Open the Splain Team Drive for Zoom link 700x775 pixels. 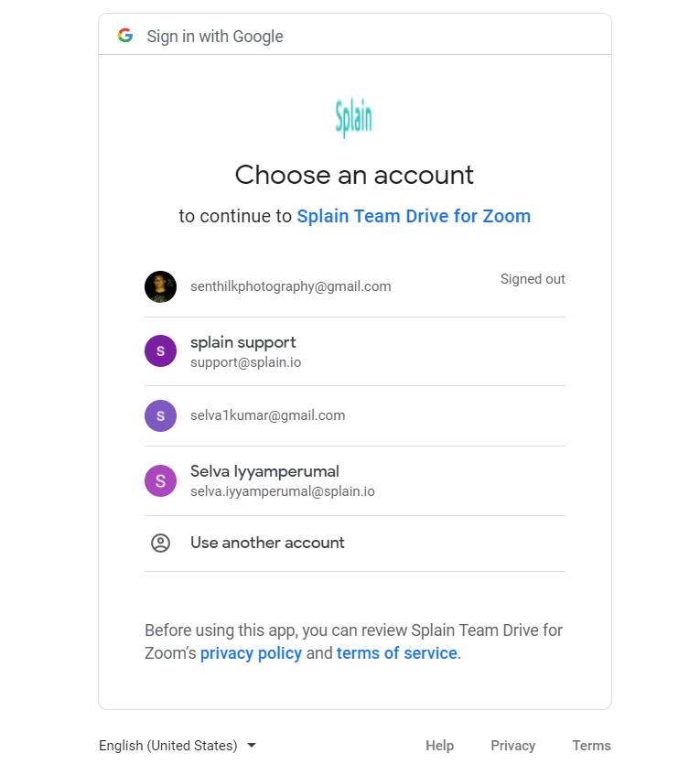414,217
